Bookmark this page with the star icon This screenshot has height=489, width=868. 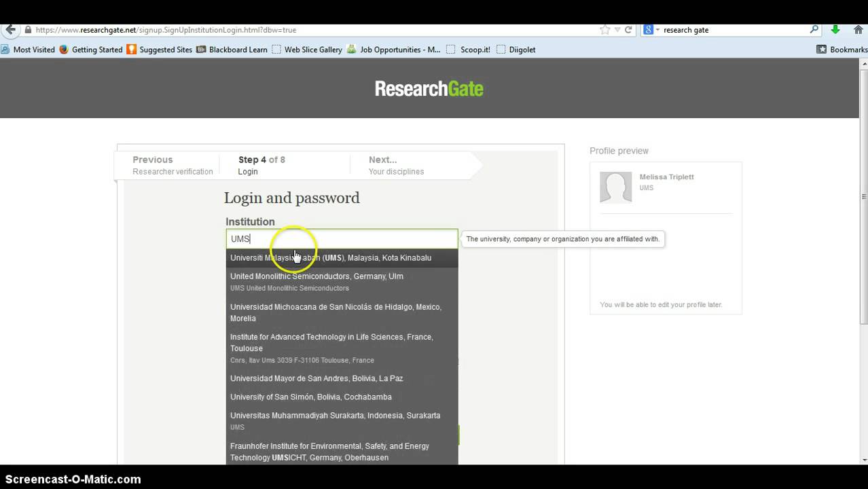[605, 30]
